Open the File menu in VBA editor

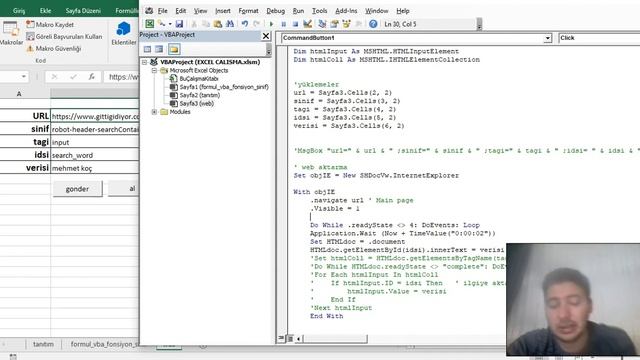pos(162,11)
